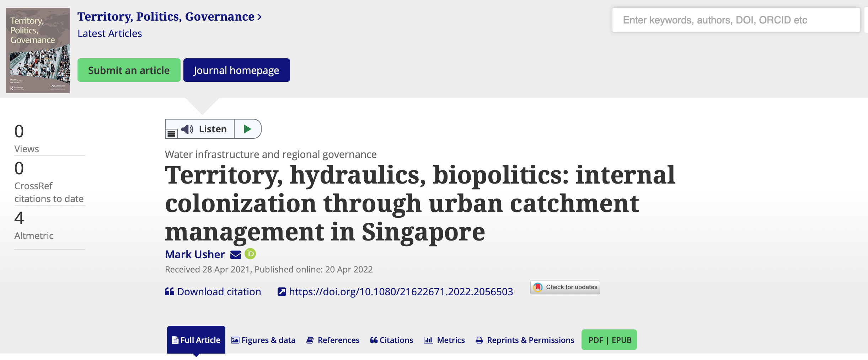The image size is (868, 360).
Task: Click the Download citation quote icon
Action: 170,292
